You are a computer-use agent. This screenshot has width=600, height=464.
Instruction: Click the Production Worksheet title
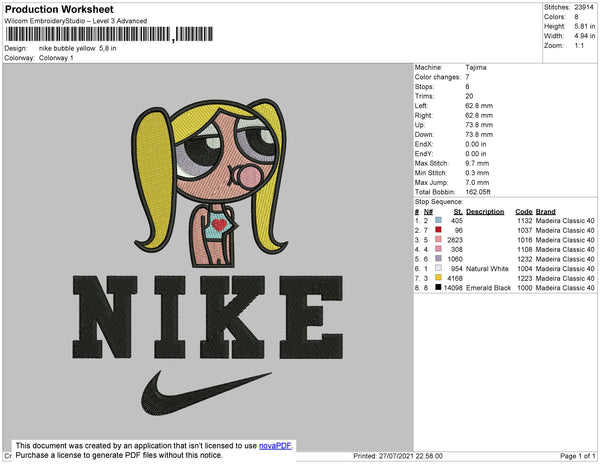click(59, 9)
